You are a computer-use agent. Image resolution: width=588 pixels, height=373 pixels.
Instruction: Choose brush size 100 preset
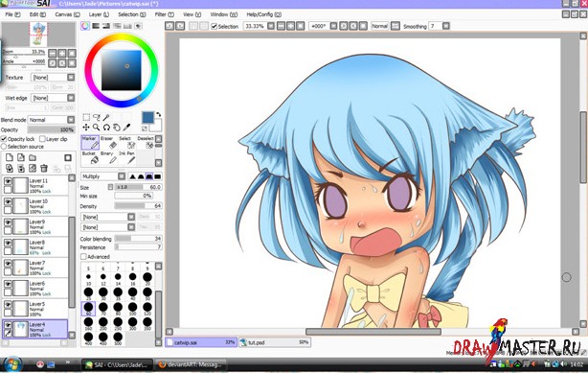coord(133,309)
